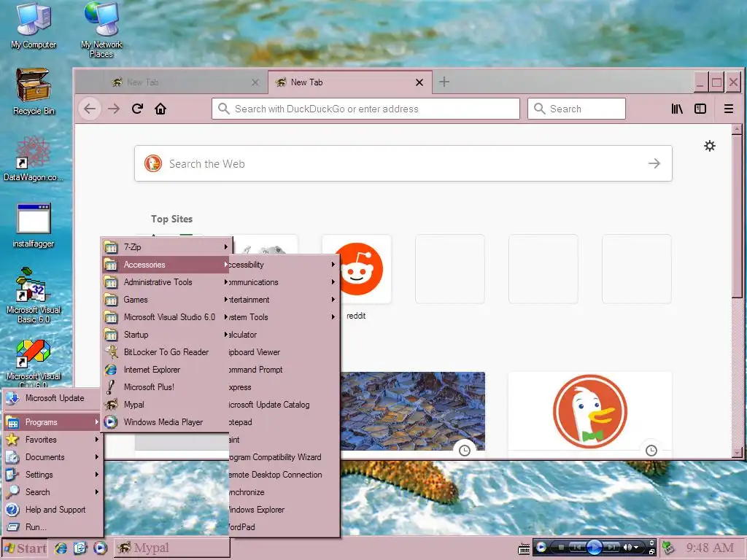
Task: Select DataWagon.co shortcut on desktop
Action: click(33, 158)
